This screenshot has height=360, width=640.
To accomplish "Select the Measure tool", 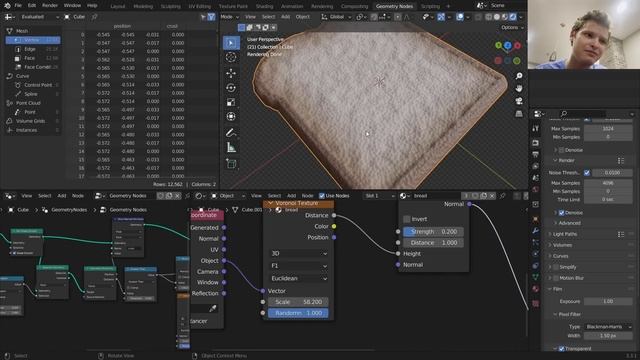I will tap(231, 147).
